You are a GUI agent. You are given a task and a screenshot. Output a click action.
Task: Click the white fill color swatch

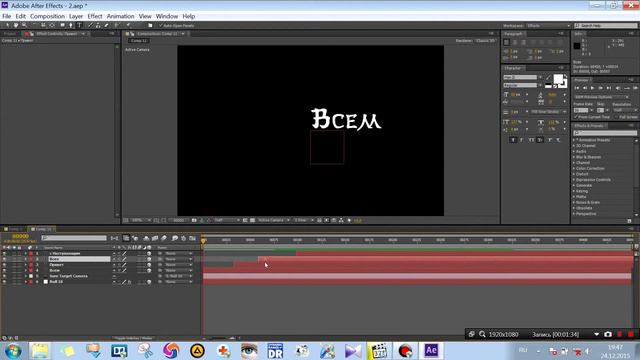(558, 78)
